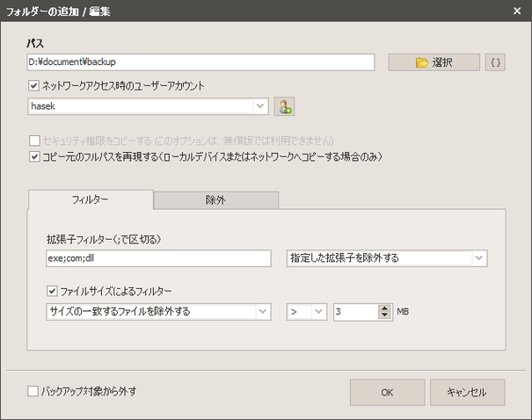Toggle ネットワークアクセス時のユーザーアカウント checkbox
Viewport: 532px width, 420px height.
pos(34,86)
